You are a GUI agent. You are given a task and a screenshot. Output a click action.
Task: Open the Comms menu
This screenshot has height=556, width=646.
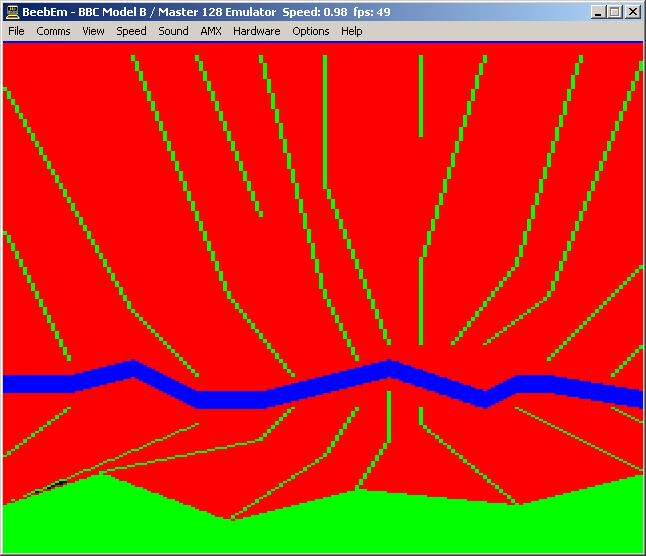pyautogui.click(x=53, y=31)
